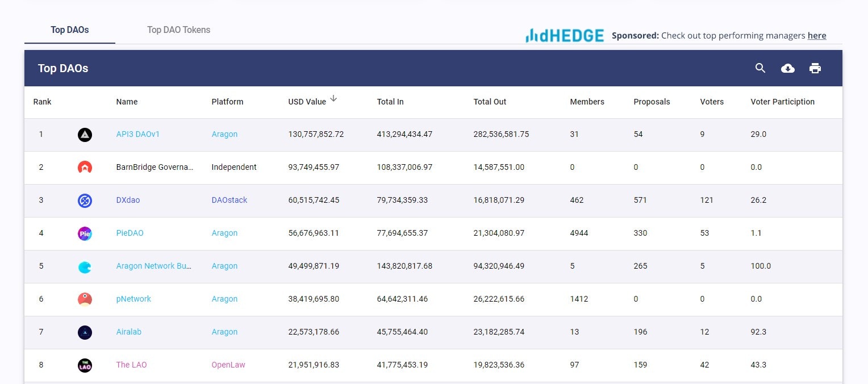Viewport: 868px width, 384px height.
Task: Select the Top DAOs tab
Action: (69, 30)
